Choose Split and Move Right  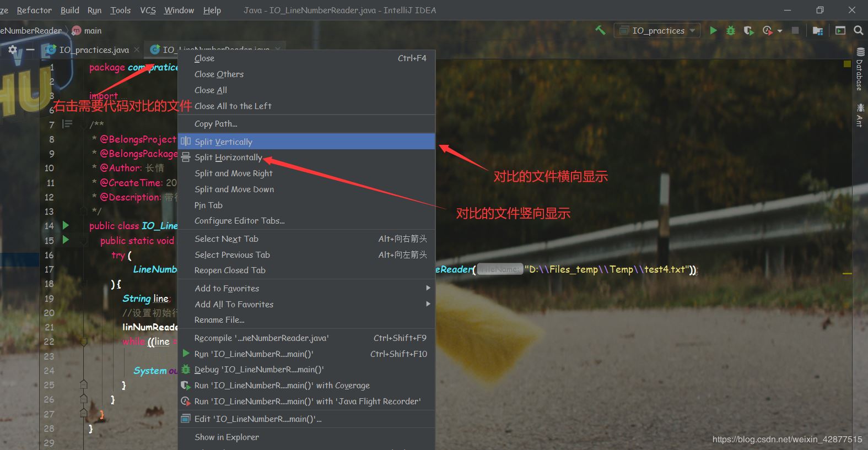[306, 173]
